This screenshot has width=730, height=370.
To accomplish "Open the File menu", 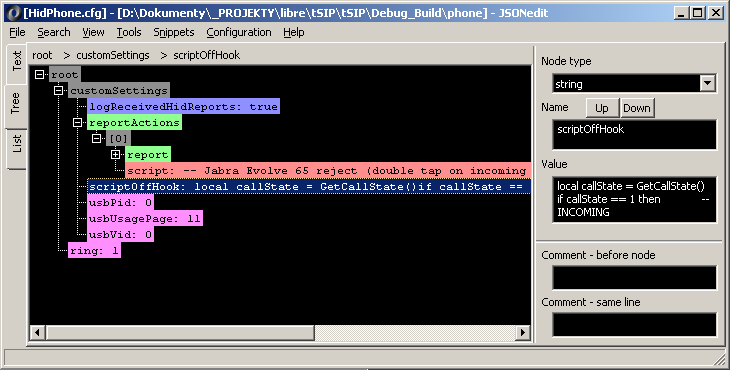I will click(x=17, y=33).
